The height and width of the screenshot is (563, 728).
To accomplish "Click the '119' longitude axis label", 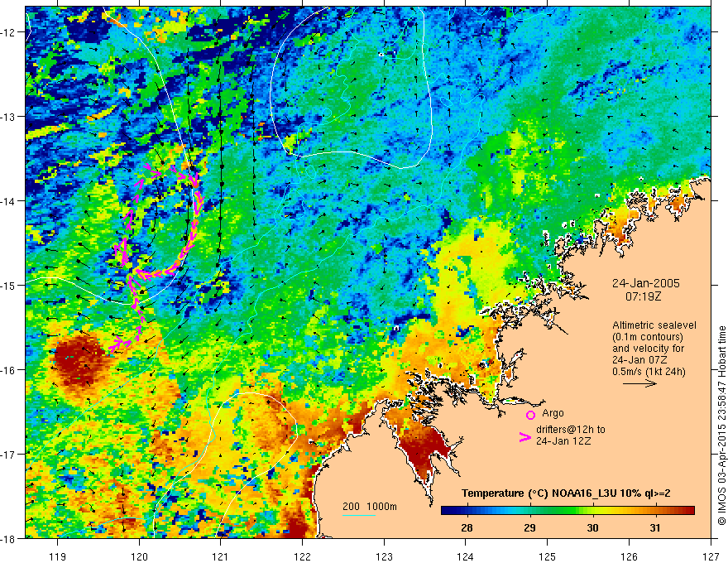I will tap(58, 556).
